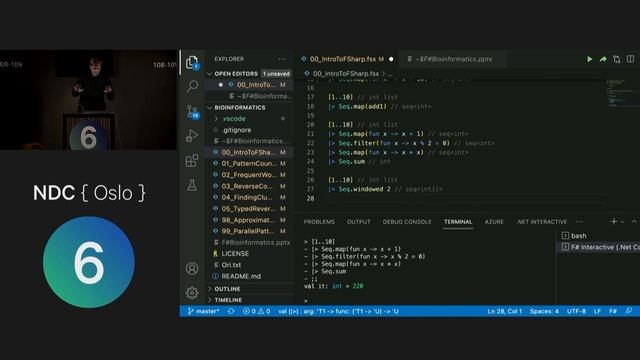The width and height of the screenshot is (640, 360).
Task: Open the Run and Debug view
Action: 192,136
